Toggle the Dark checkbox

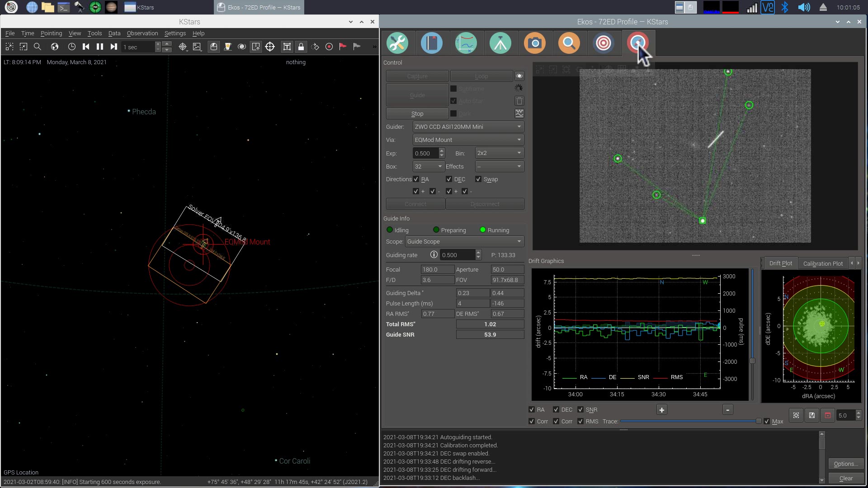[x=453, y=113]
